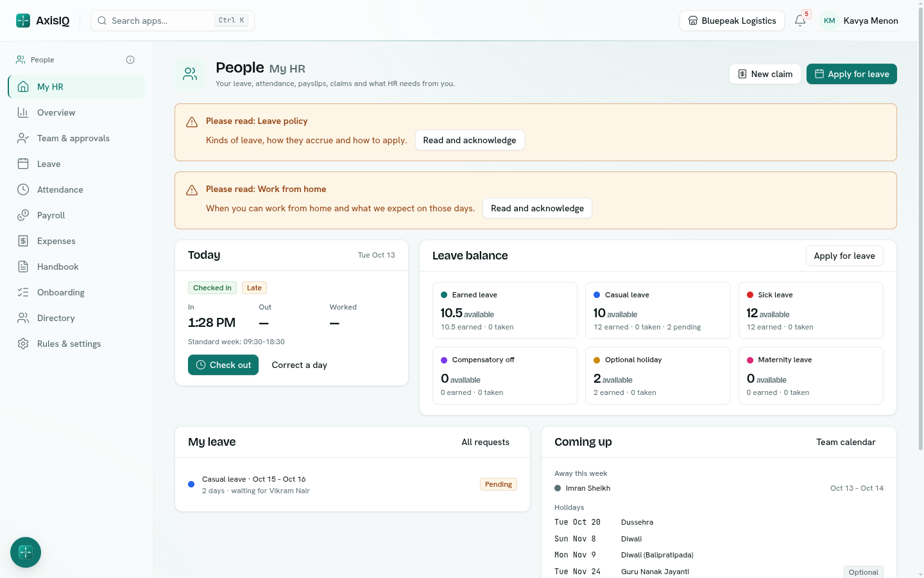Click the Search apps field
This screenshot has height=578, width=924.
(x=173, y=21)
